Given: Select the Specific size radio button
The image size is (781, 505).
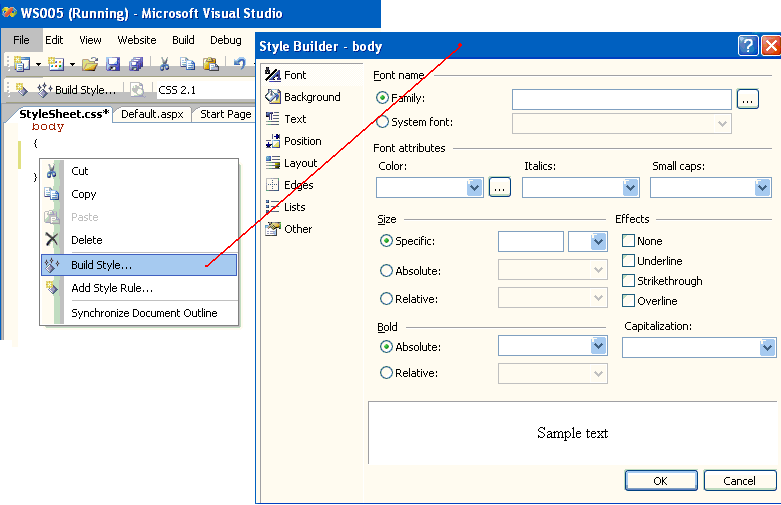Looking at the screenshot, I should point(386,241).
